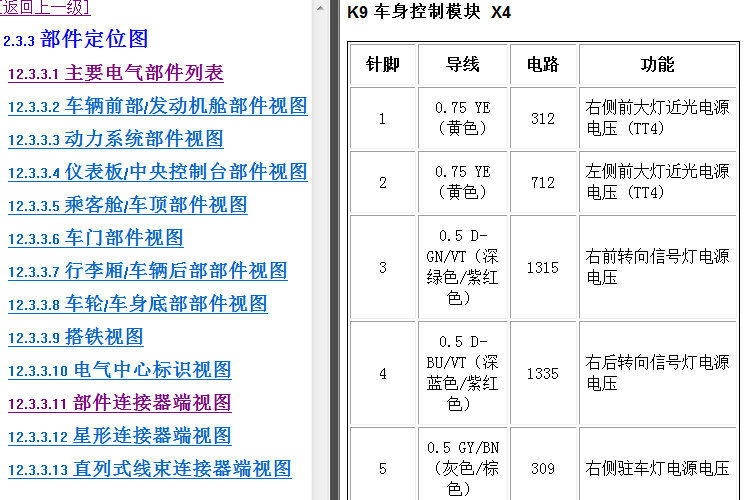
Task: Click pin number 3 cell
Action: (x=383, y=267)
